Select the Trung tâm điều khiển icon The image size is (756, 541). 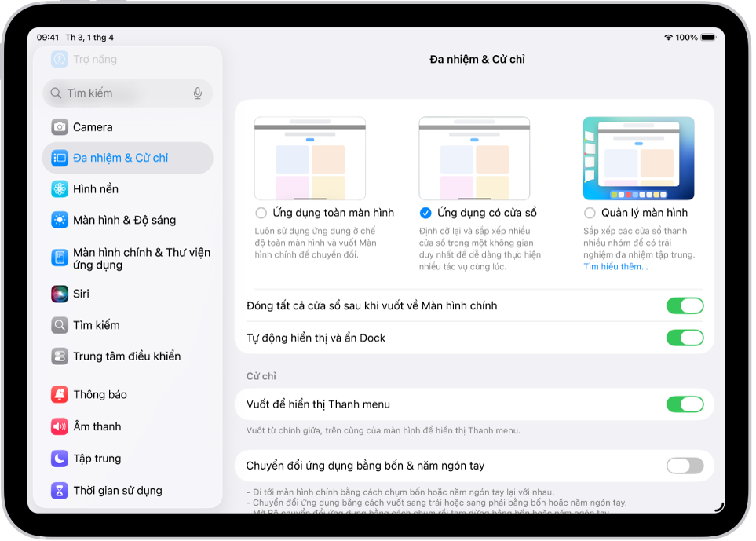(60, 356)
